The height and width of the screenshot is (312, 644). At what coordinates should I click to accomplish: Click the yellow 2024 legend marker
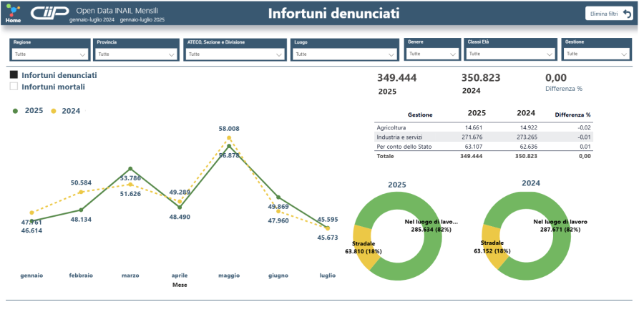pyautogui.click(x=53, y=111)
